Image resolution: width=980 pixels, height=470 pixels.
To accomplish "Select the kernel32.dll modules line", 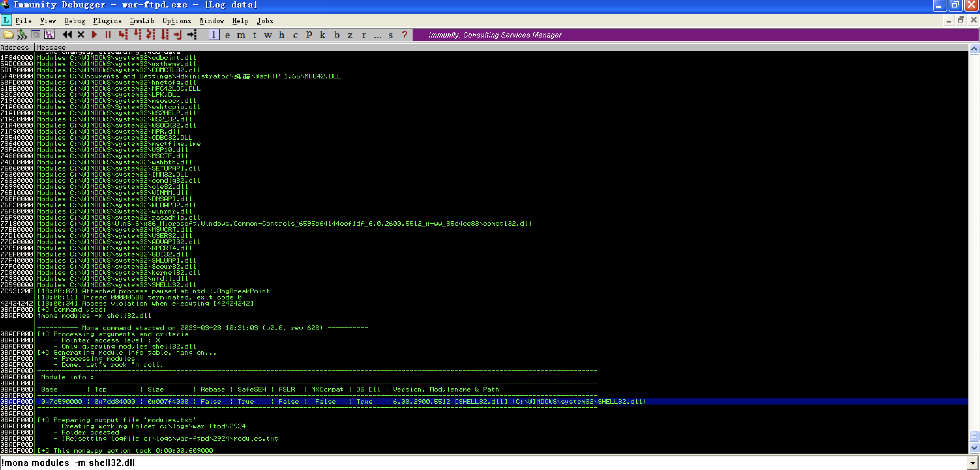I will click(118, 273).
